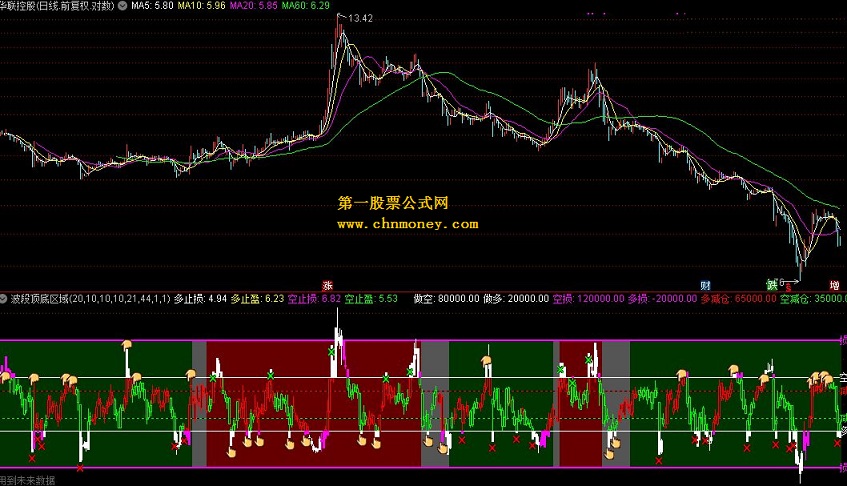The image size is (847, 486).
Task: Click the 多减仓: 65000.00 value
Action: tap(738, 299)
